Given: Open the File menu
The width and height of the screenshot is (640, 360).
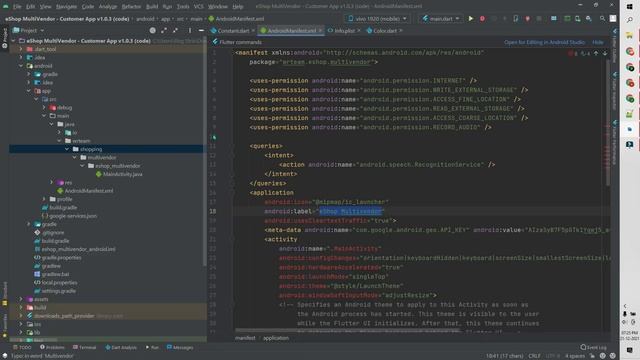Looking at the screenshot, I should tap(17, 7).
